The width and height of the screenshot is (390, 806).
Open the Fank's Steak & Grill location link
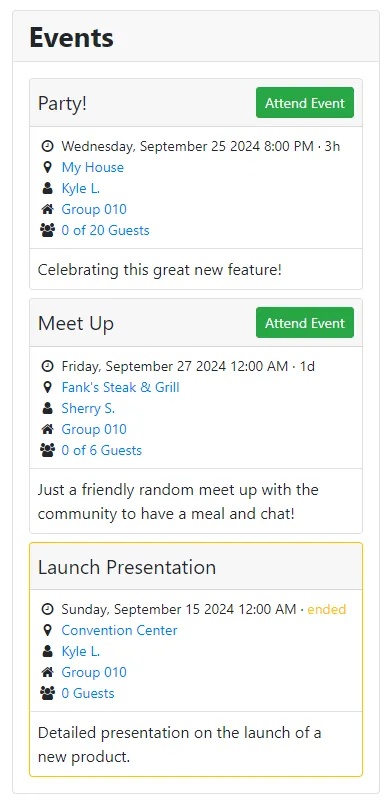pos(120,388)
